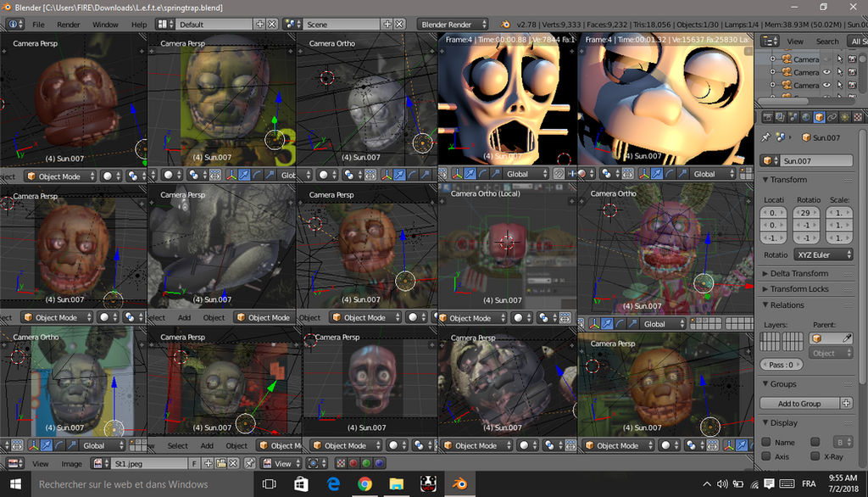Click the properties panel vertical scrollbar
This screenshot has height=497, width=868.
[862, 255]
